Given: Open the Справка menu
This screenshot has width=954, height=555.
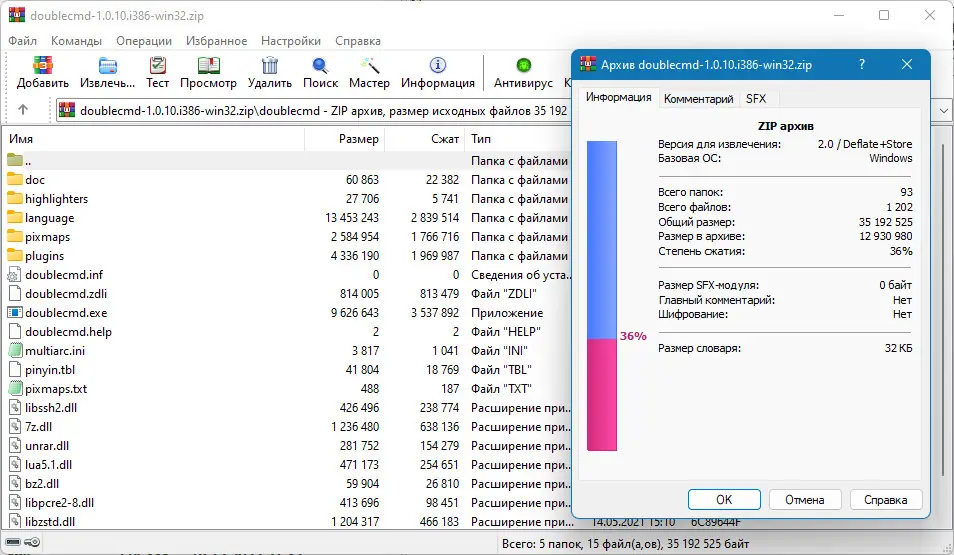Looking at the screenshot, I should coord(358,41).
